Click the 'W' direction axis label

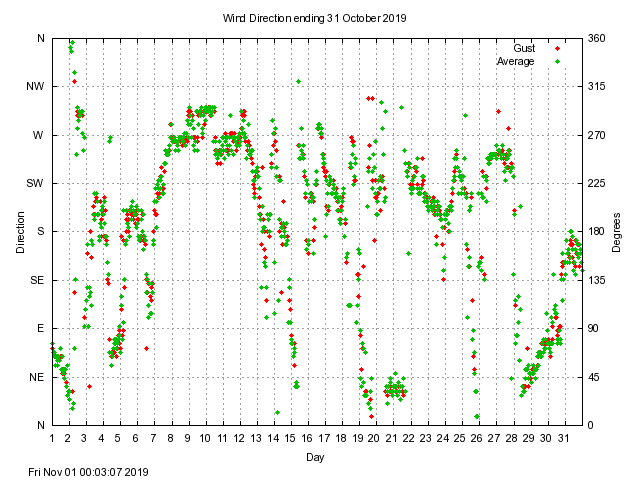coord(38,135)
